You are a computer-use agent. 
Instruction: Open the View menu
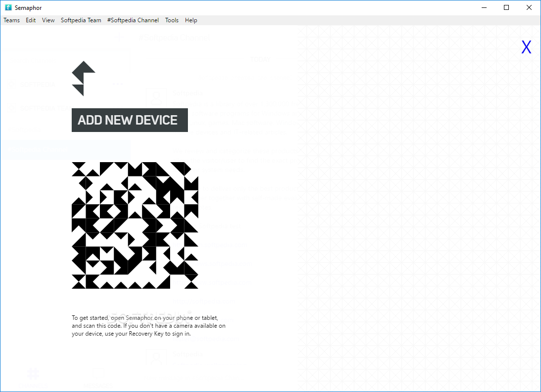(x=48, y=20)
